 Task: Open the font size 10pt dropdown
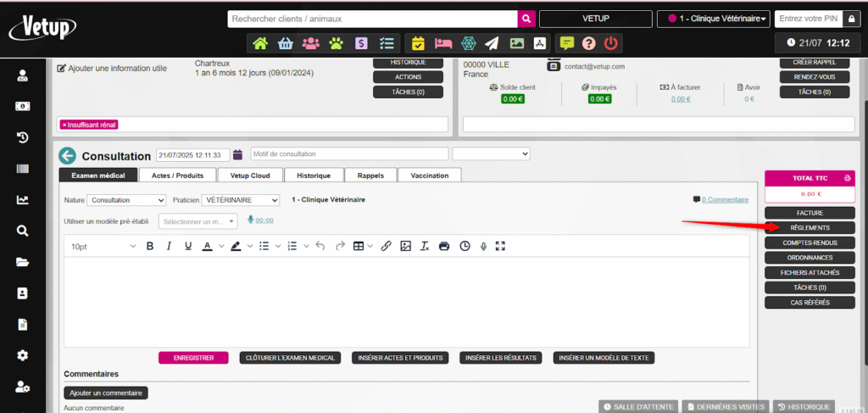(x=102, y=247)
